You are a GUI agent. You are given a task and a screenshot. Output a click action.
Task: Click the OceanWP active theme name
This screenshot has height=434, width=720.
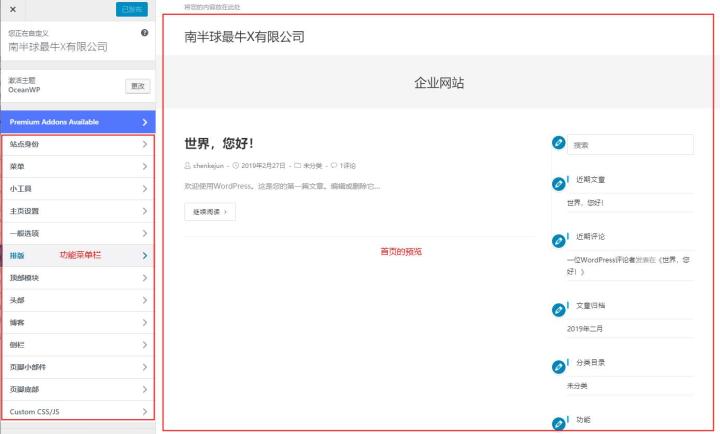pyautogui.click(x=24, y=90)
